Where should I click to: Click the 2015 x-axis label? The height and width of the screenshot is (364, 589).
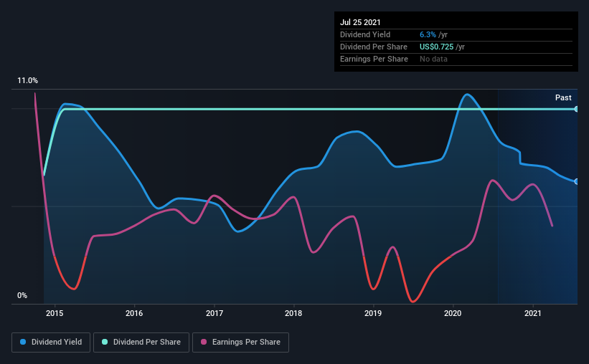[55, 313]
